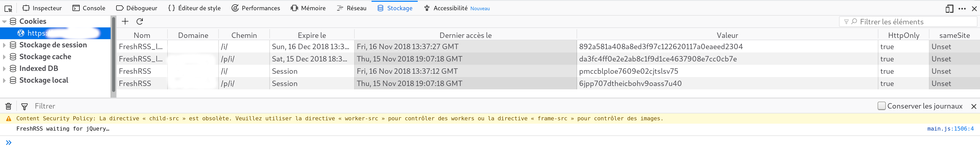Select the Stockage tab

(x=395, y=8)
